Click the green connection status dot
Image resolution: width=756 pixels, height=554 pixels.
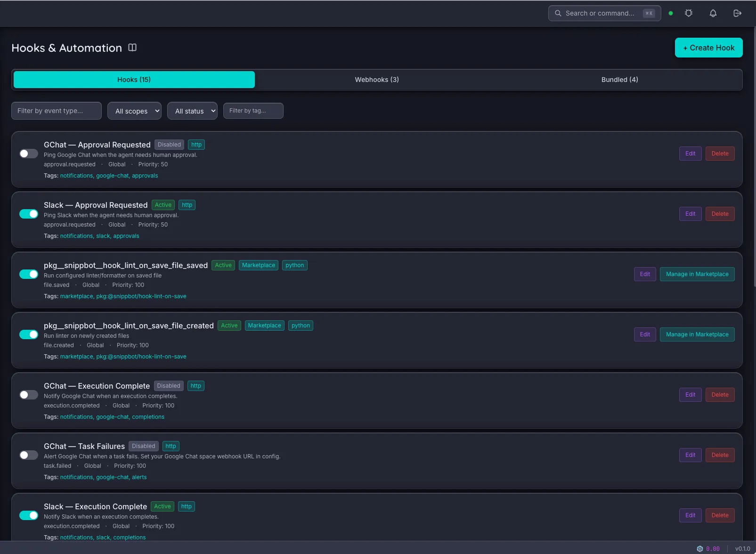[x=671, y=13]
